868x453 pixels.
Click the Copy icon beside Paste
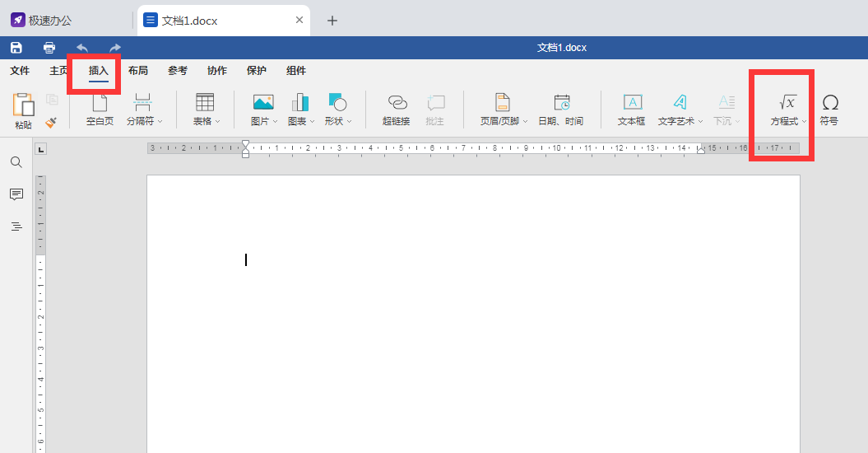(52, 100)
